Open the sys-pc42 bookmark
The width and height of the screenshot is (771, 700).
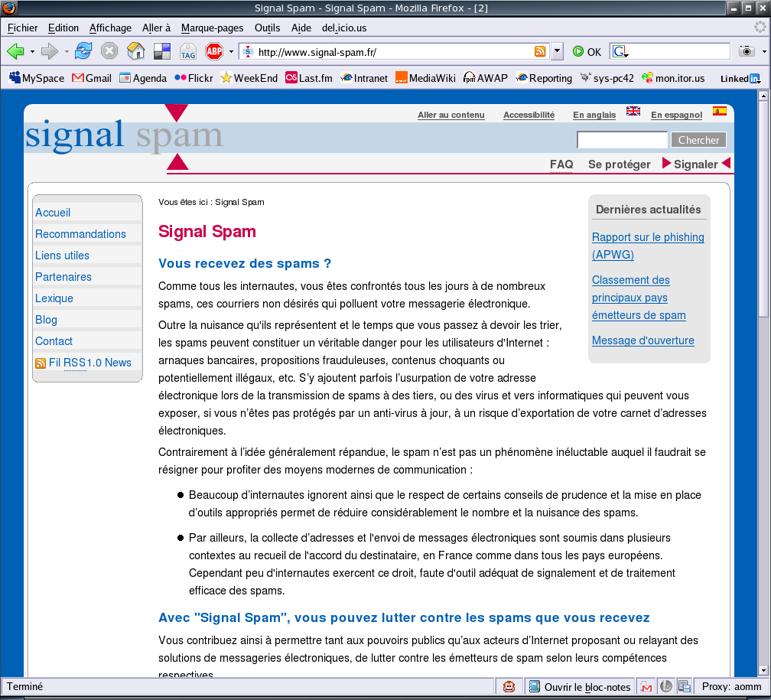(x=607, y=78)
